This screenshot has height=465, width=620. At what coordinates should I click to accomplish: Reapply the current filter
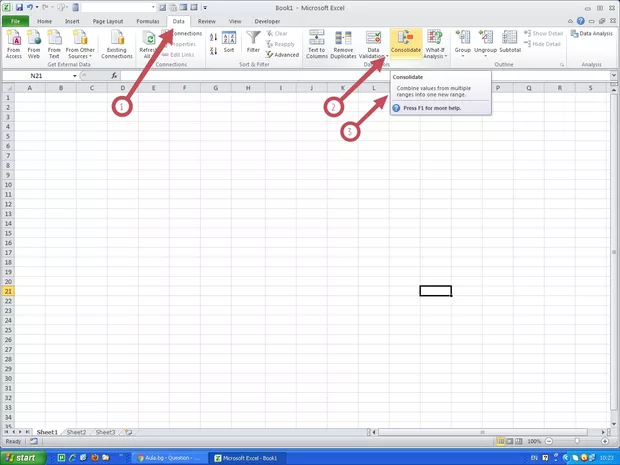coord(280,44)
